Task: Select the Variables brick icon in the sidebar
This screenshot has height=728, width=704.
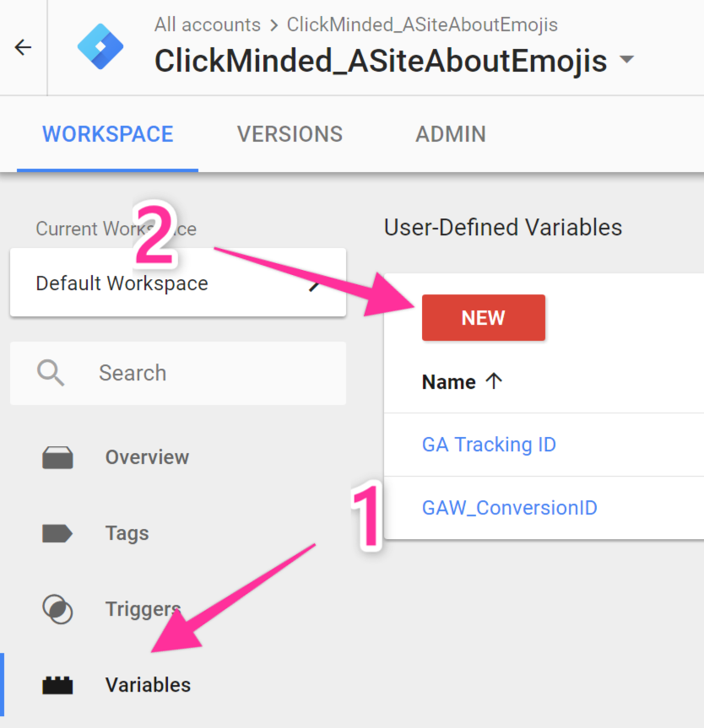Action: (x=57, y=685)
